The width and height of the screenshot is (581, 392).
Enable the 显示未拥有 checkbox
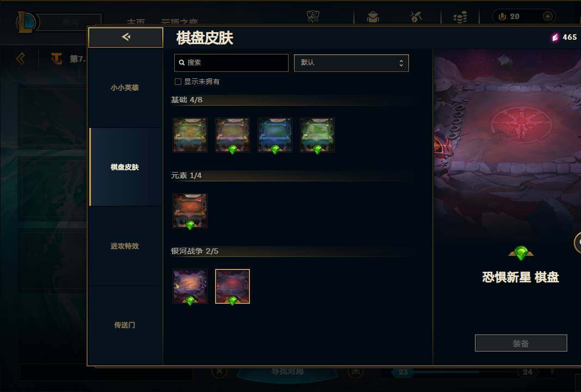point(178,82)
